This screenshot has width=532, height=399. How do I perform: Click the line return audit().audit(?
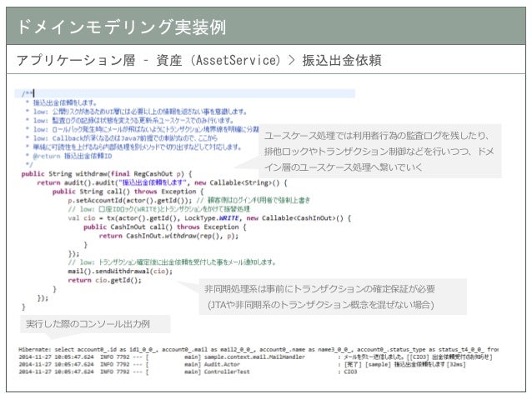[x=162, y=182]
